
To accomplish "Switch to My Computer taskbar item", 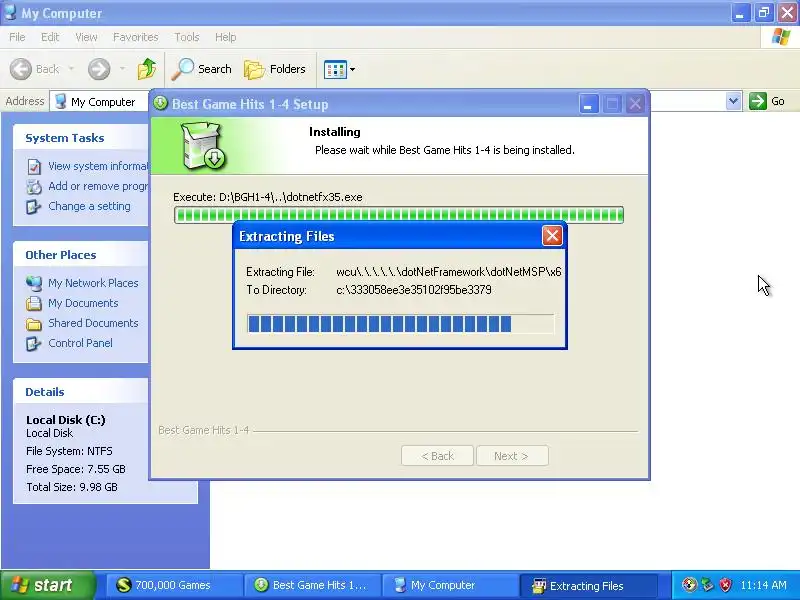I will [451, 585].
